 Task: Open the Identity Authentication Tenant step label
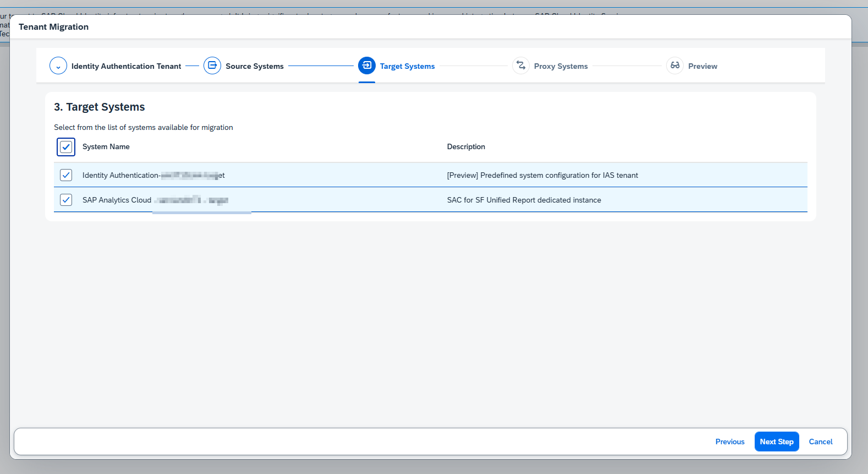pos(126,66)
